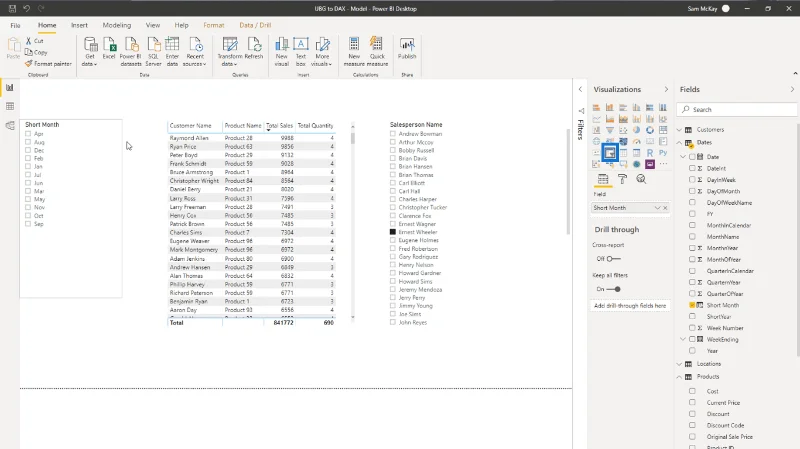Click Add drill-through fields here well

click(630, 306)
